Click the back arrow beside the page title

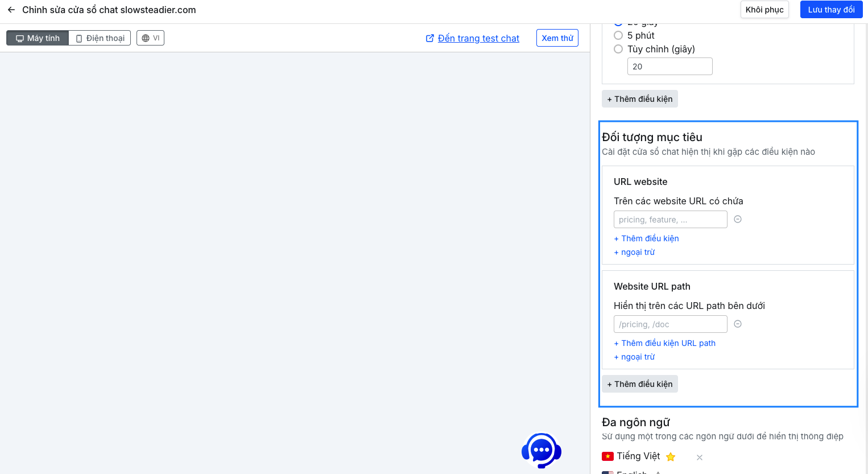11,10
